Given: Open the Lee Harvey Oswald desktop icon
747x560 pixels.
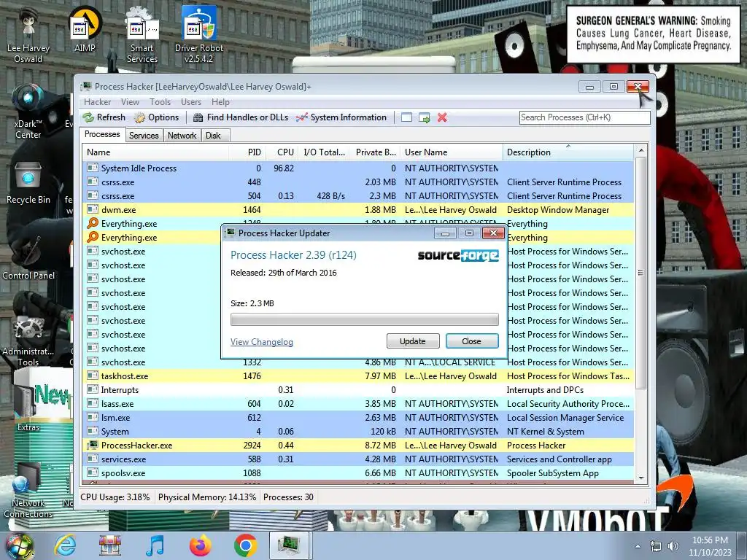Looking at the screenshot, I should point(28,35).
